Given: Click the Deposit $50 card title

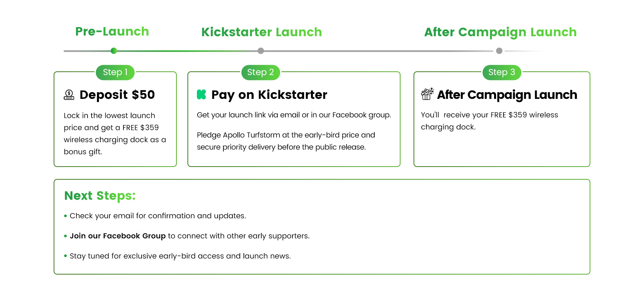Looking at the screenshot, I should (117, 95).
